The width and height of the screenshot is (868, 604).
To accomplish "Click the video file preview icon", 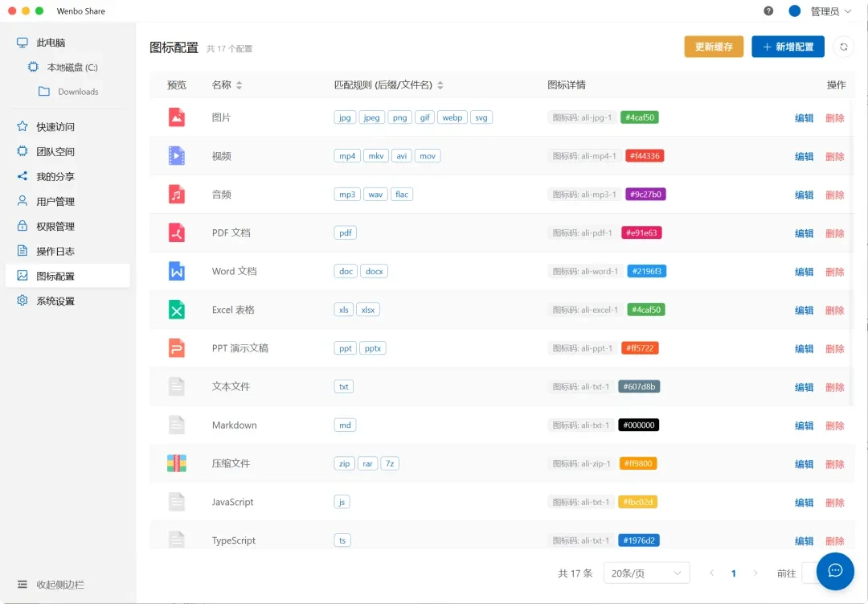I will tap(177, 156).
